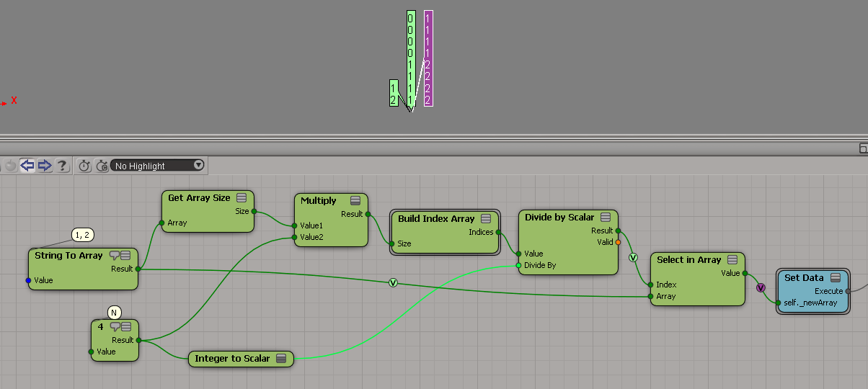Click the comment bubble on String To Array node
The height and width of the screenshot is (389, 868).
point(114,256)
